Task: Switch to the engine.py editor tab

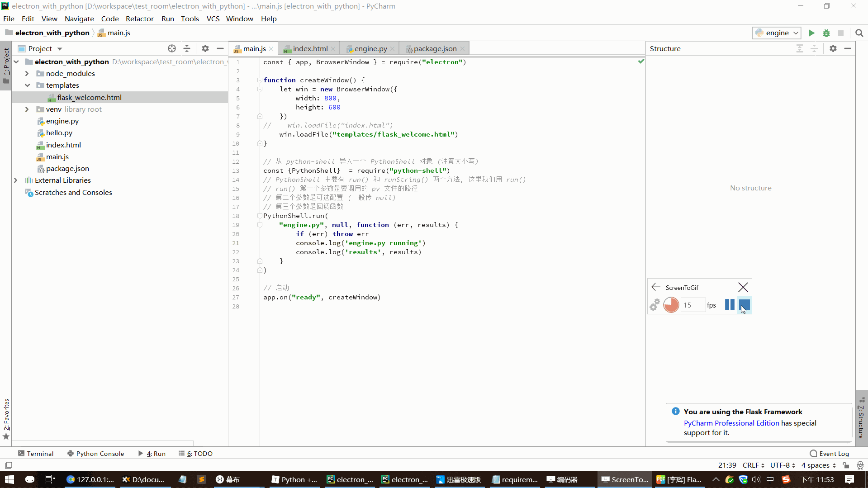Action: point(370,49)
